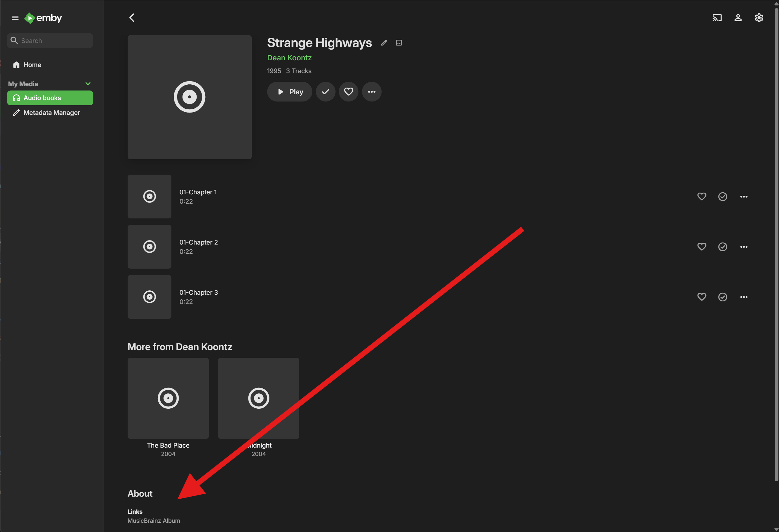
Task: Select Audio books in the sidebar
Action: pyautogui.click(x=50, y=98)
